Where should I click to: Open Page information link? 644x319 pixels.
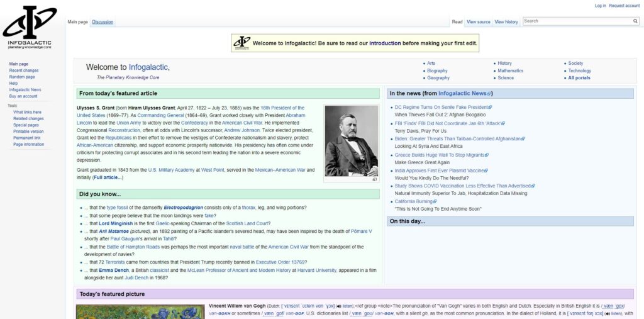pyautogui.click(x=29, y=145)
